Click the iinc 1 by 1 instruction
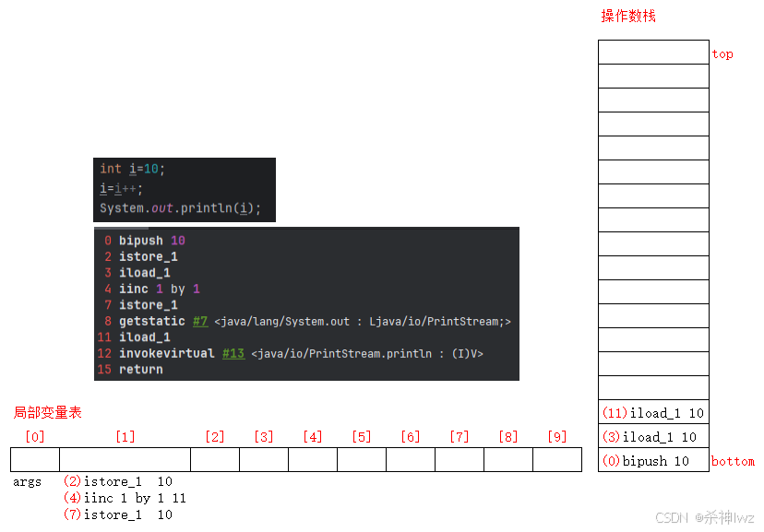 157,289
